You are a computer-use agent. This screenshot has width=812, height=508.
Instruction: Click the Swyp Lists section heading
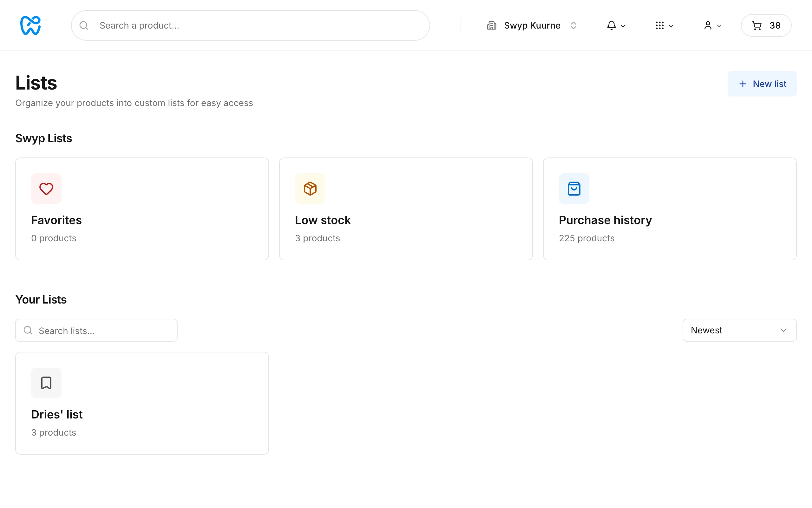coord(44,138)
